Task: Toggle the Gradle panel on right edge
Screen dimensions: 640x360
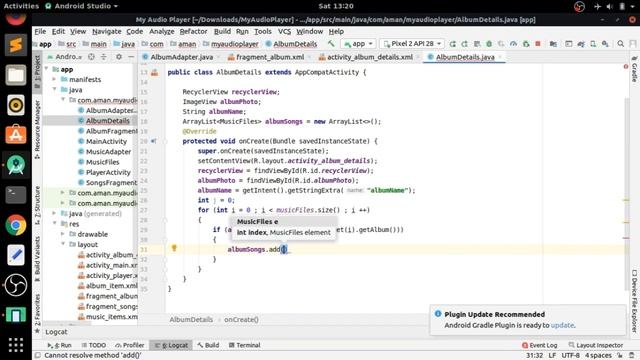Action: pyautogui.click(x=634, y=69)
